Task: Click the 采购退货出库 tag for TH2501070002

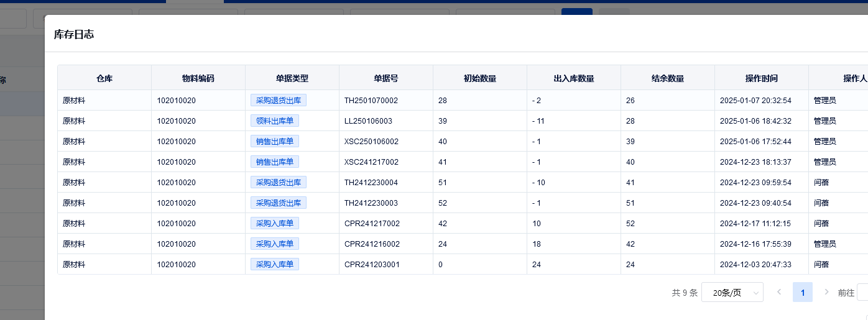Action: point(278,100)
